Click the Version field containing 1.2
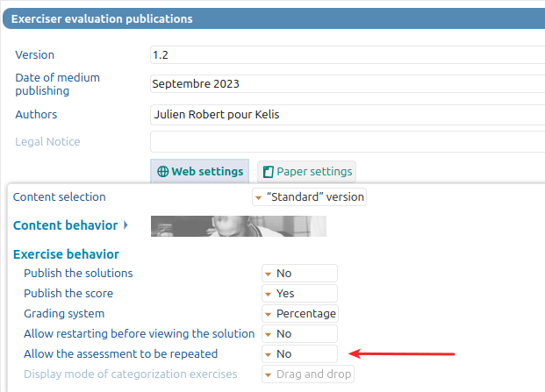 348,55
